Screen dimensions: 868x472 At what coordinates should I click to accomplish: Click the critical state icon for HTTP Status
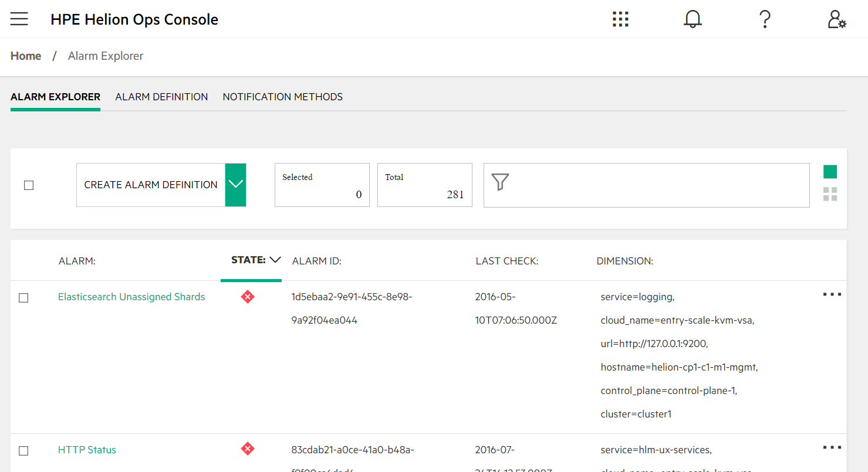point(248,450)
